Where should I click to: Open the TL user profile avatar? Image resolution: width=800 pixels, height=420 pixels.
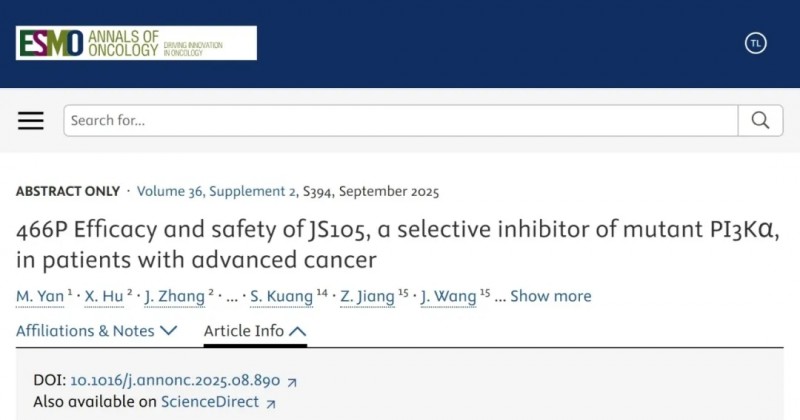(x=756, y=43)
